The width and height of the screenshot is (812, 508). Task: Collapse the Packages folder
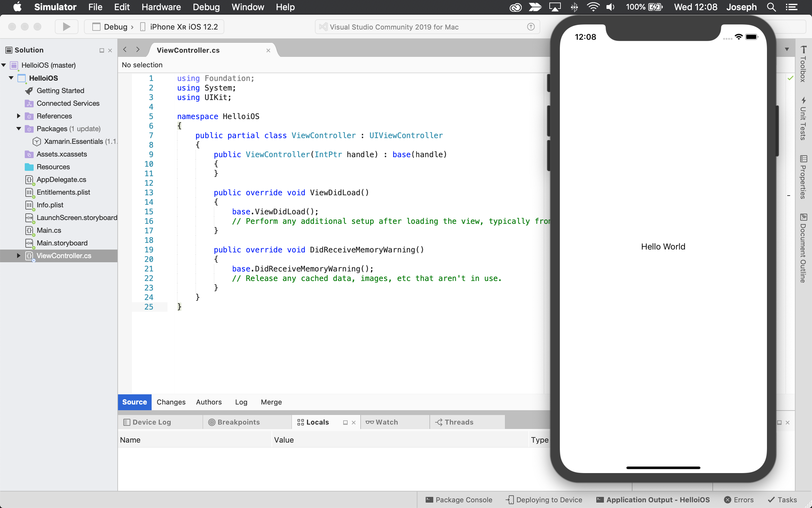(x=18, y=129)
